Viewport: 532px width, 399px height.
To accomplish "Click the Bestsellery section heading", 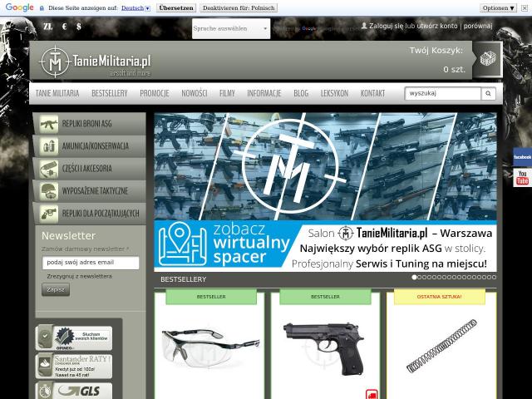I will [184, 279].
